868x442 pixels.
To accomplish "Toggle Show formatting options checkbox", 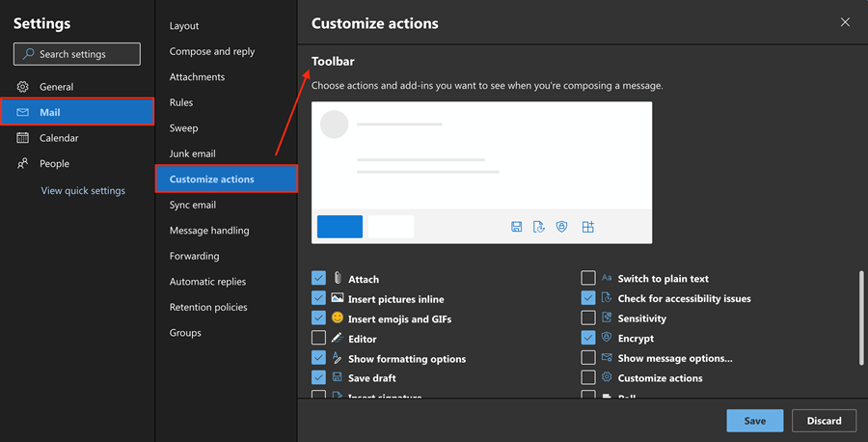I will pyautogui.click(x=318, y=358).
